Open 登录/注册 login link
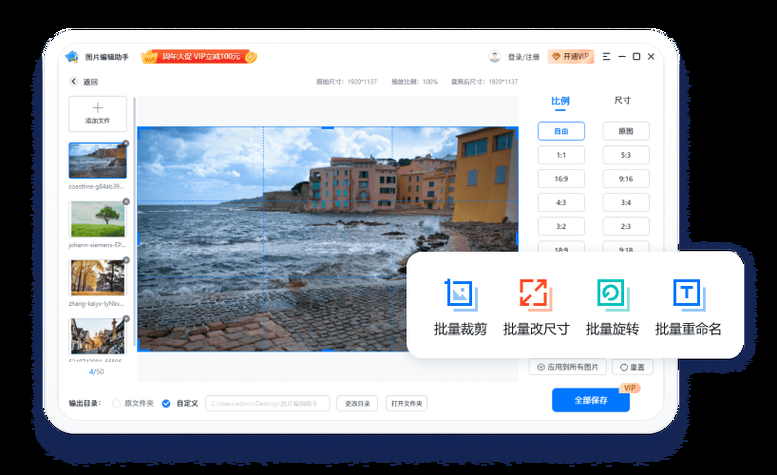This screenshot has height=475, width=777. (x=523, y=57)
